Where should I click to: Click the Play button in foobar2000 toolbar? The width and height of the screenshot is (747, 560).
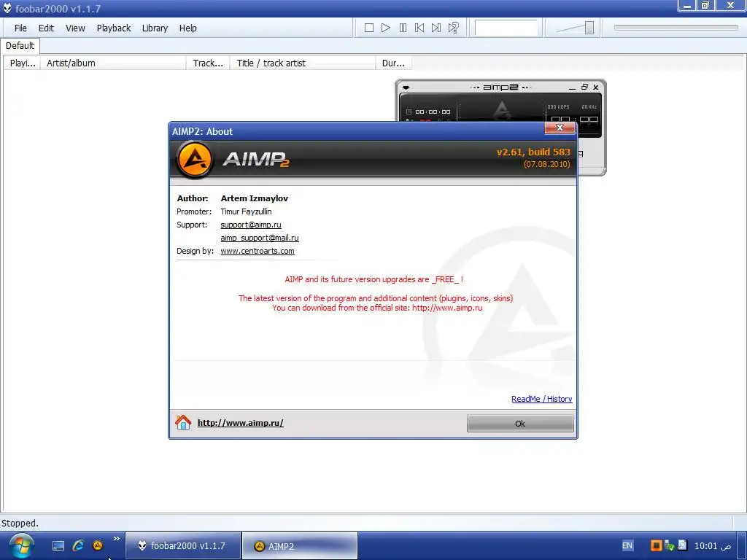tap(386, 28)
